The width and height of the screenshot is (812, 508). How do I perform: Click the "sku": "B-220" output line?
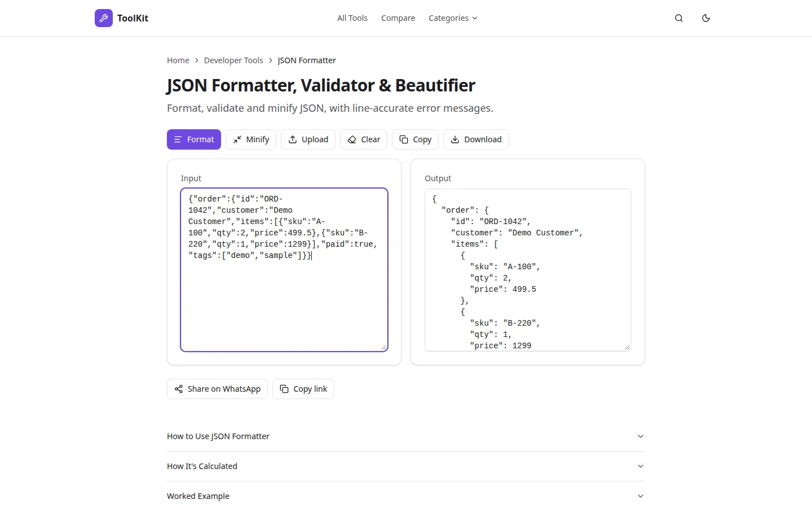(x=505, y=323)
